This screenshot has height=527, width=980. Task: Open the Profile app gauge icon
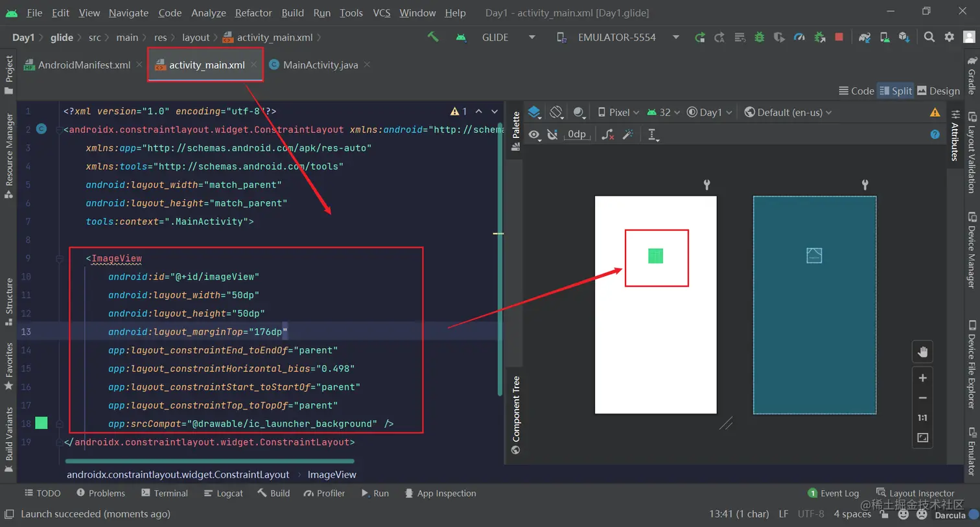tap(799, 38)
